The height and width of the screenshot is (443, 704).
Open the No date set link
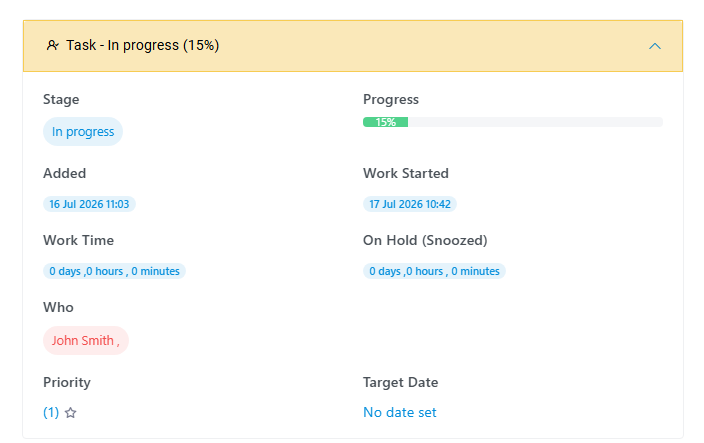400,412
